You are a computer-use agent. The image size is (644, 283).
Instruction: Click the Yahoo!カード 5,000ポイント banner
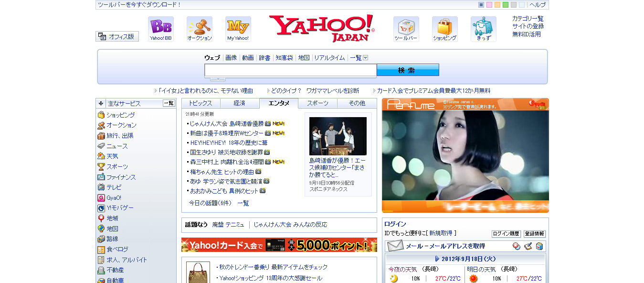tap(279, 245)
